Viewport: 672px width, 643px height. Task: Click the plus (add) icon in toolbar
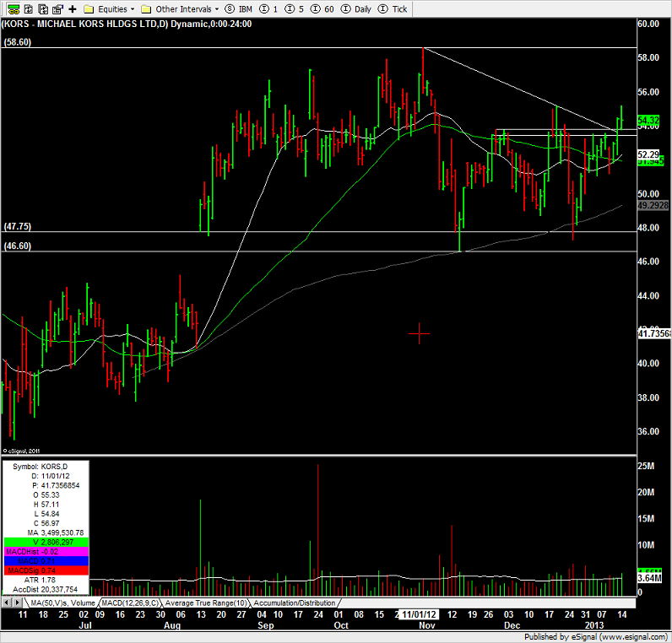[x=73, y=9]
